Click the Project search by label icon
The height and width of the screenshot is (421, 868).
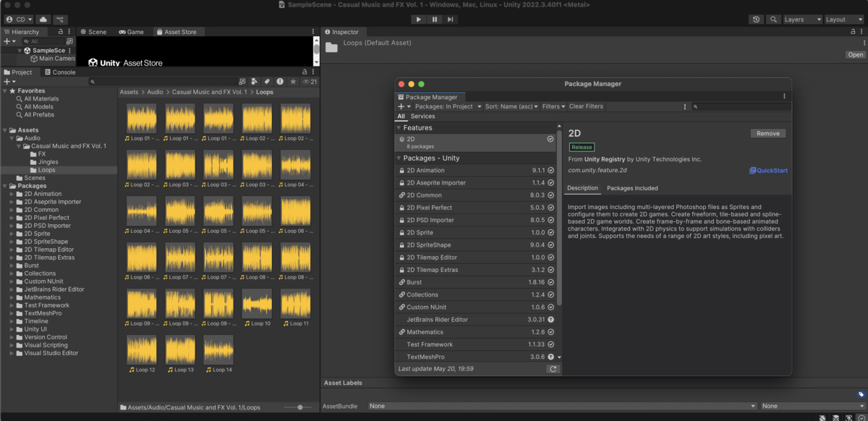[267, 82]
